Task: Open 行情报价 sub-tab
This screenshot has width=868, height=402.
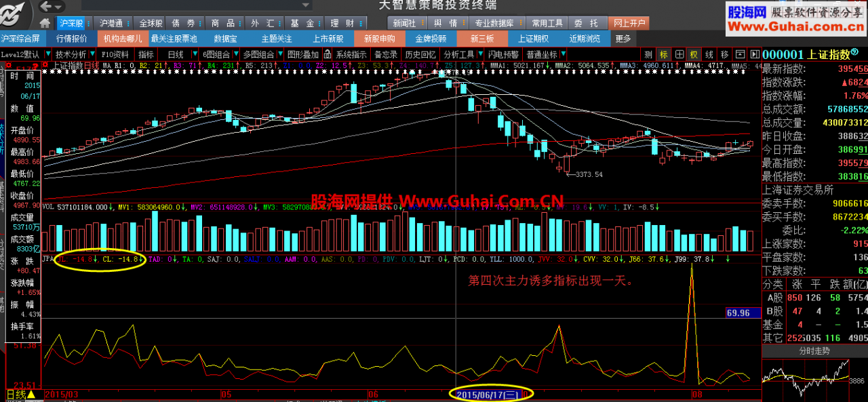Action: click(71, 39)
